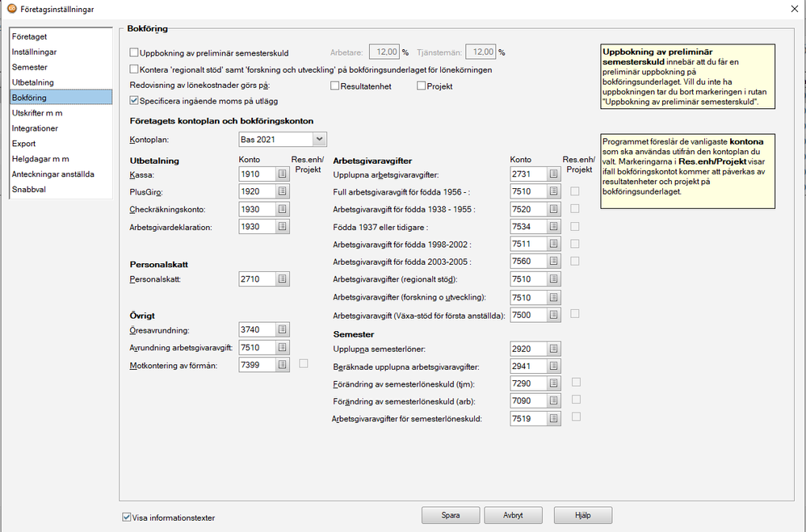Click the Avbryt button
806x532 pixels.
(513, 515)
